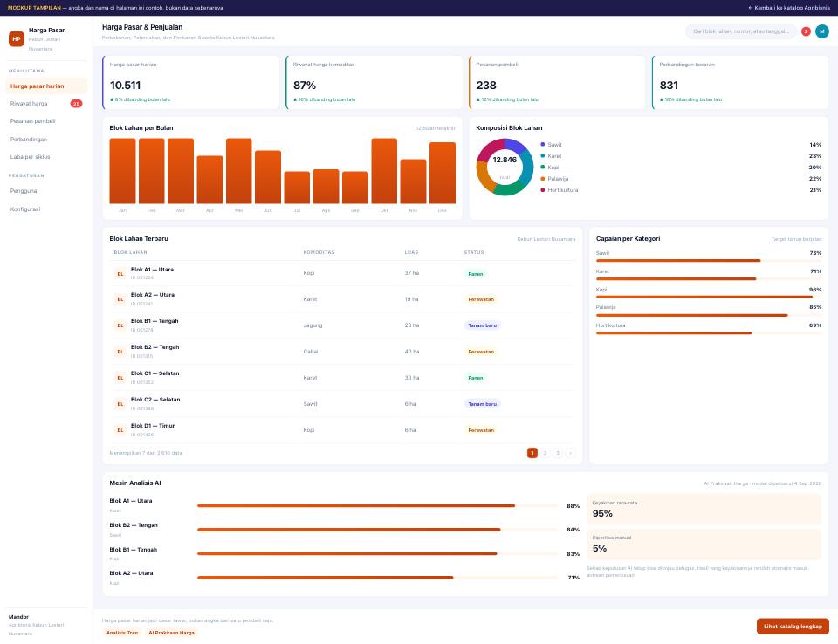Click BL icon for Blok A1 — Utara
This screenshot has width=838, height=644.
click(x=120, y=274)
